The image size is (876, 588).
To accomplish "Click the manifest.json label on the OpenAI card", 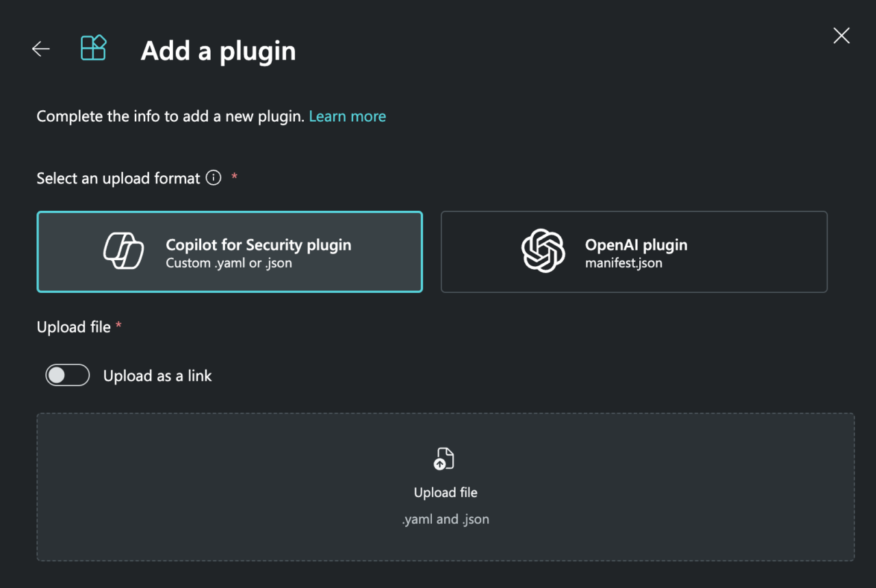I will click(623, 263).
